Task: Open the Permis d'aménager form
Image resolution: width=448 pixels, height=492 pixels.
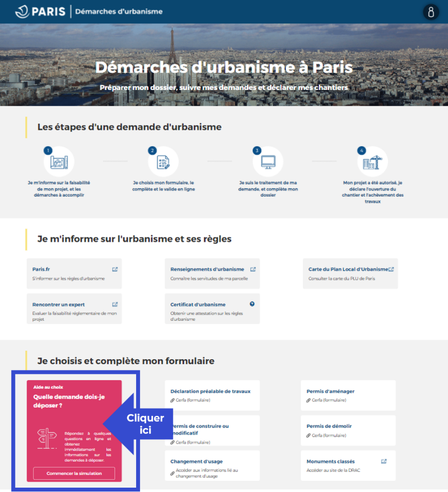Action: point(330,391)
